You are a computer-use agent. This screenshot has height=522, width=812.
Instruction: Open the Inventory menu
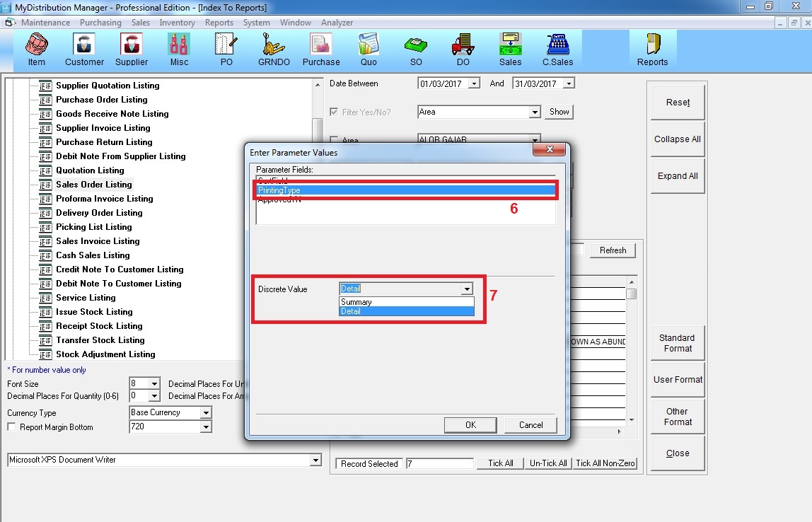pyautogui.click(x=177, y=23)
